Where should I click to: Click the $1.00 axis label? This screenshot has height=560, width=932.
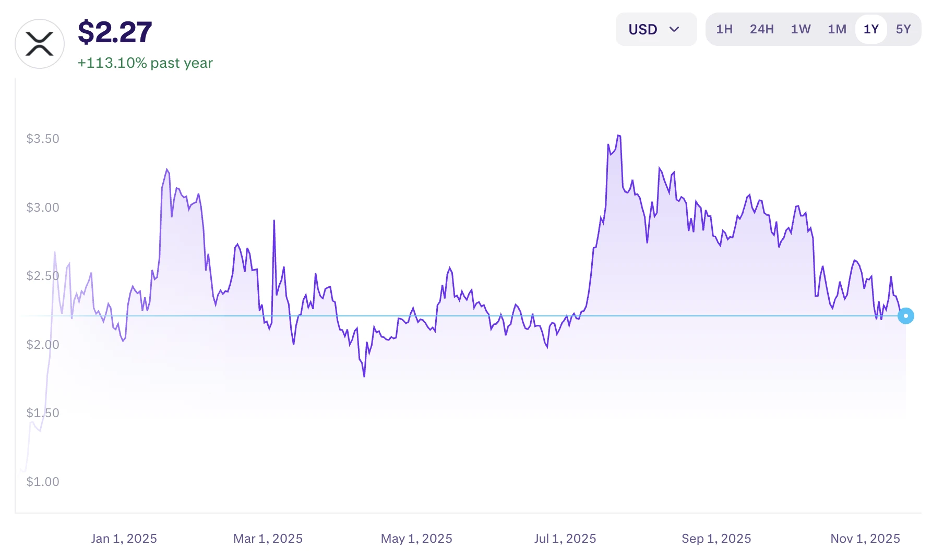(x=43, y=482)
